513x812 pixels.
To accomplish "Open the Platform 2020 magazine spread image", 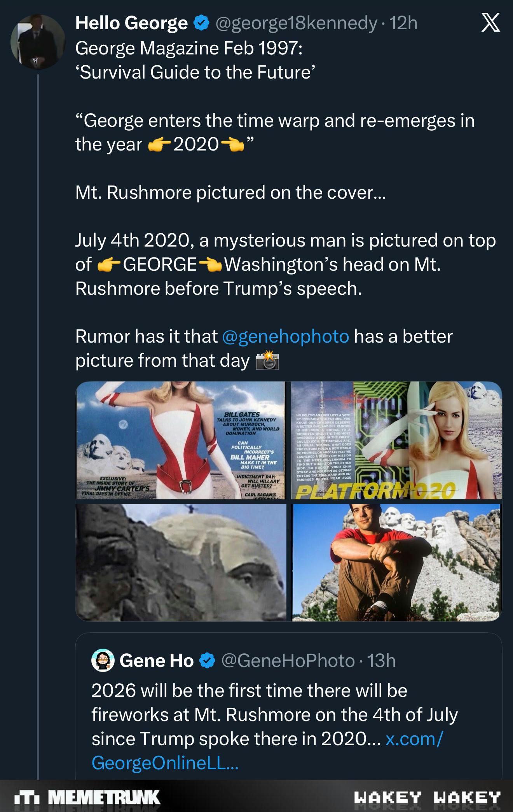I will 396,440.
